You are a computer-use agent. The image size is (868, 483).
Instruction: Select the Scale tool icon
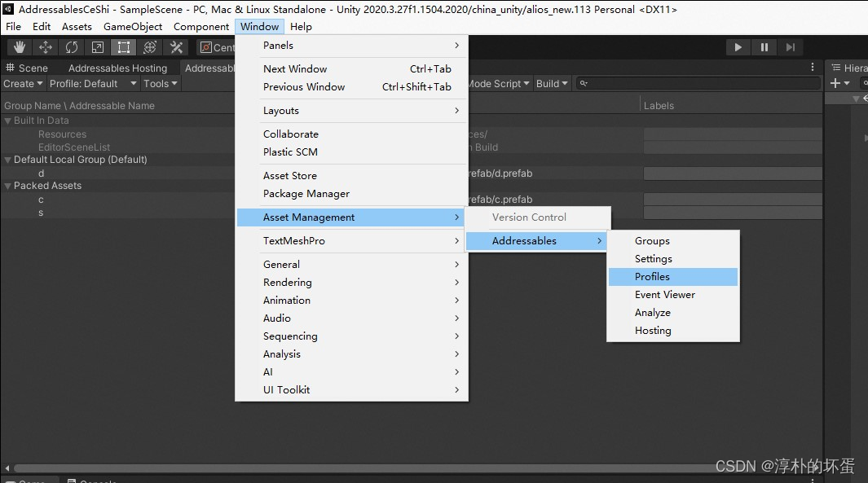pos(98,47)
